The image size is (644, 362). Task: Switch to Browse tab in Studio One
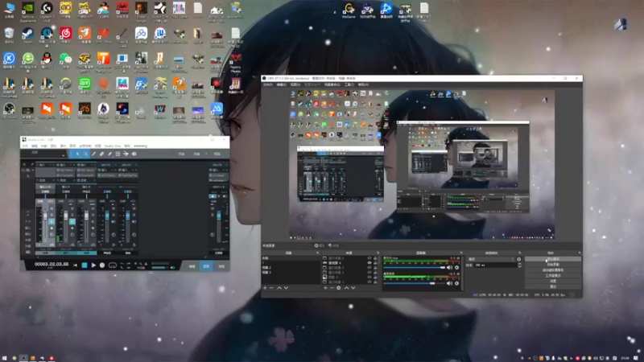(221, 266)
